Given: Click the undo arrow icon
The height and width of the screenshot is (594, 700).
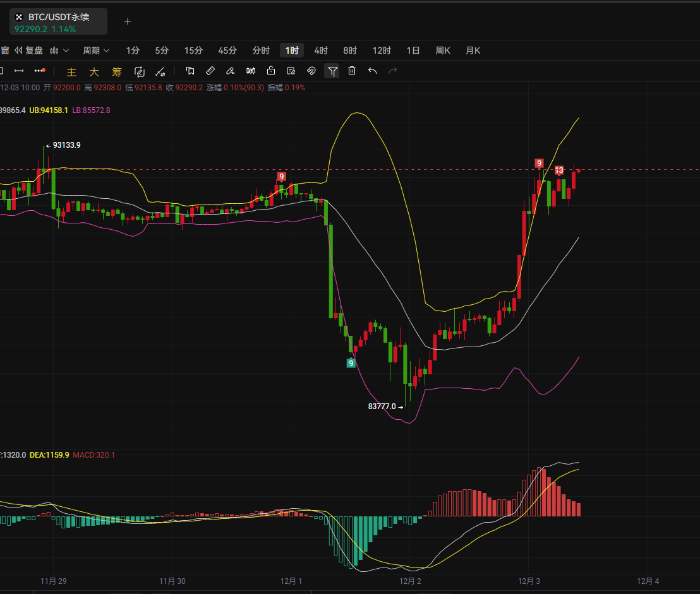Looking at the screenshot, I should pos(372,71).
